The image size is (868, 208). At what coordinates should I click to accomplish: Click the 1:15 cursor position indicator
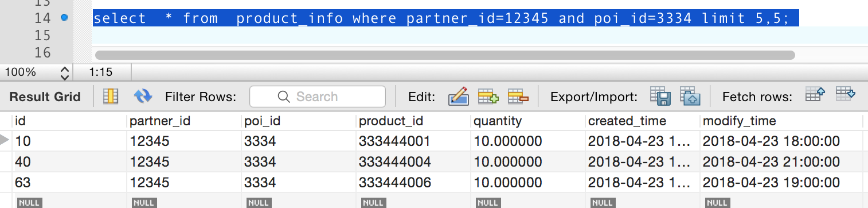pyautogui.click(x=101, y=72)
